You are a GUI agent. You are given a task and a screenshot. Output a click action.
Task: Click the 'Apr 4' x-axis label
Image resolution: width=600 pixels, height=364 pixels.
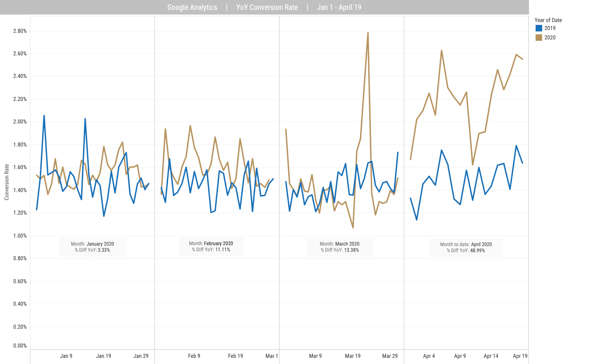point(429,356)
